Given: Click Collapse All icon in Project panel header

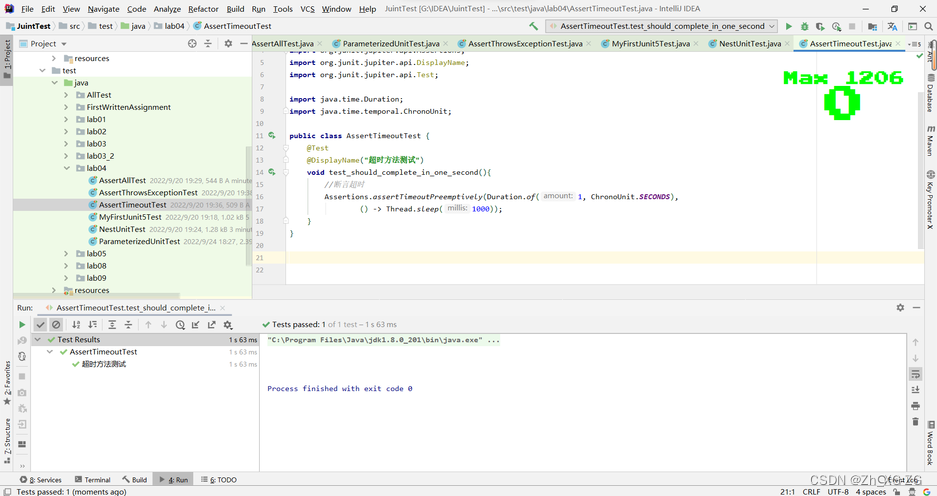Looking at the screenshot, I should click(x=207, y=44).
